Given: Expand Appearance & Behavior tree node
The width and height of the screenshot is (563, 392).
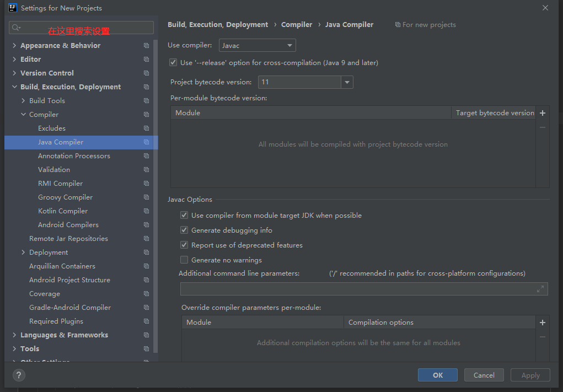Looking at the screenshot, I should coord(14,46).
